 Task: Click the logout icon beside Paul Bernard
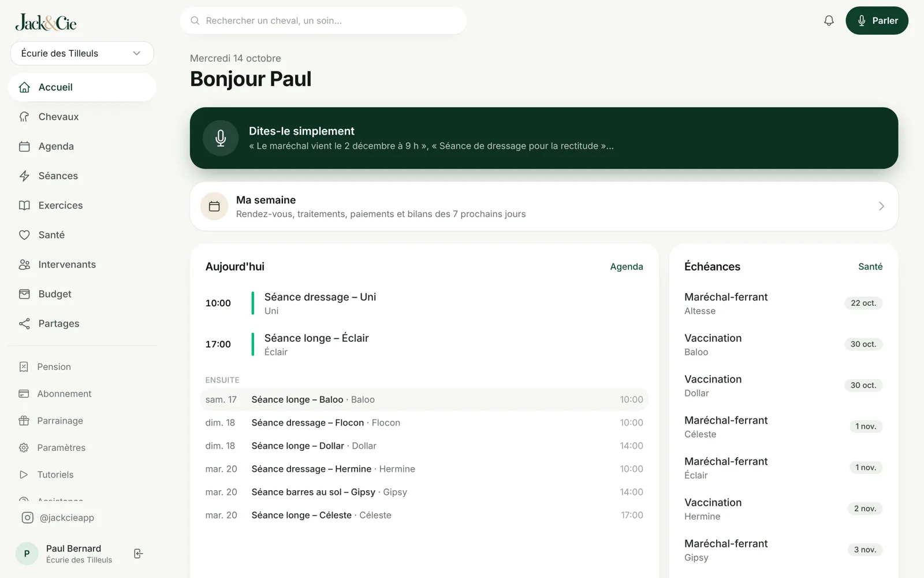point(139,554)
